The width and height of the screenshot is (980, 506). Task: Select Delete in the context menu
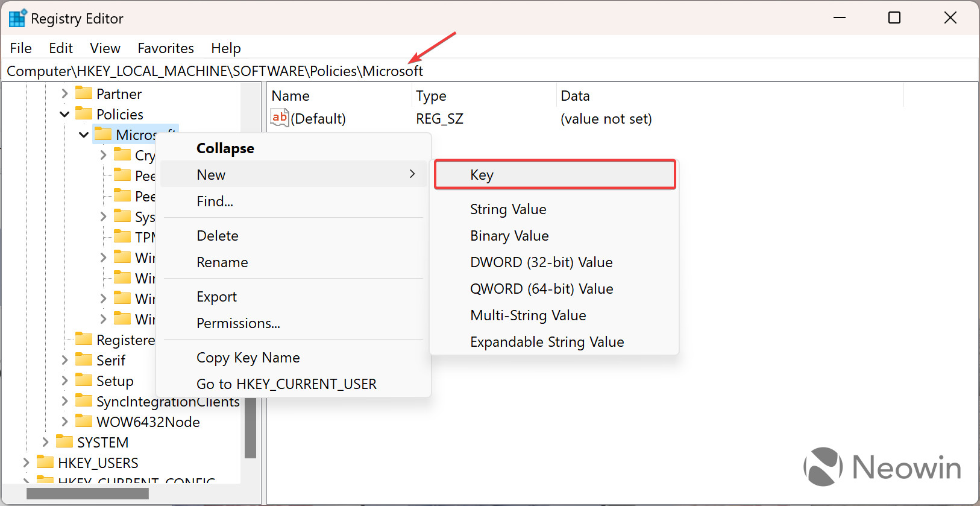click(294, 236)
